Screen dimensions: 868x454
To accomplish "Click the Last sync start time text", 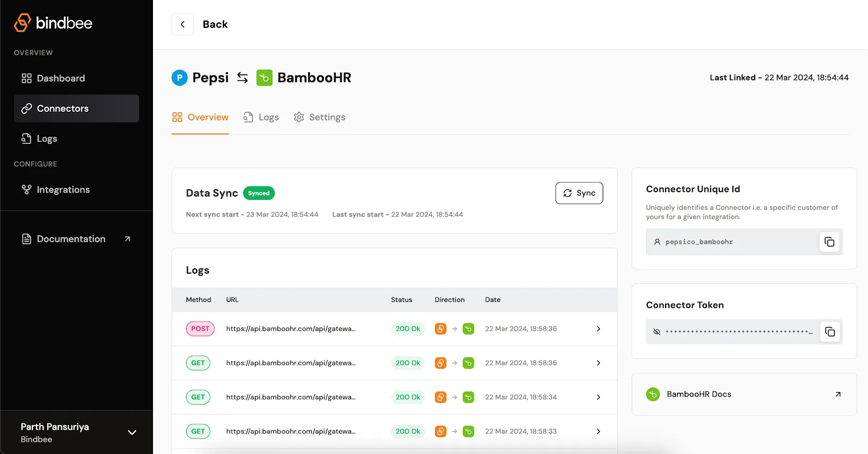I will 398,215.
